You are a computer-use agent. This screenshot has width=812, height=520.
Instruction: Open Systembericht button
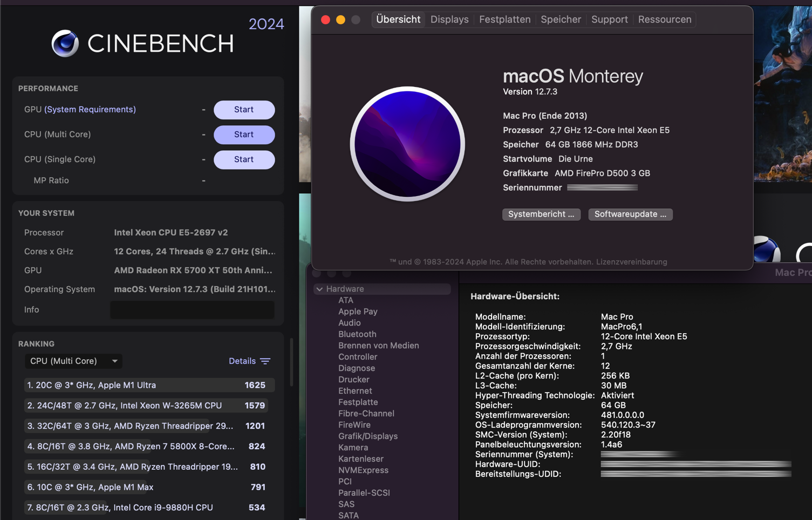click(541, 214)
